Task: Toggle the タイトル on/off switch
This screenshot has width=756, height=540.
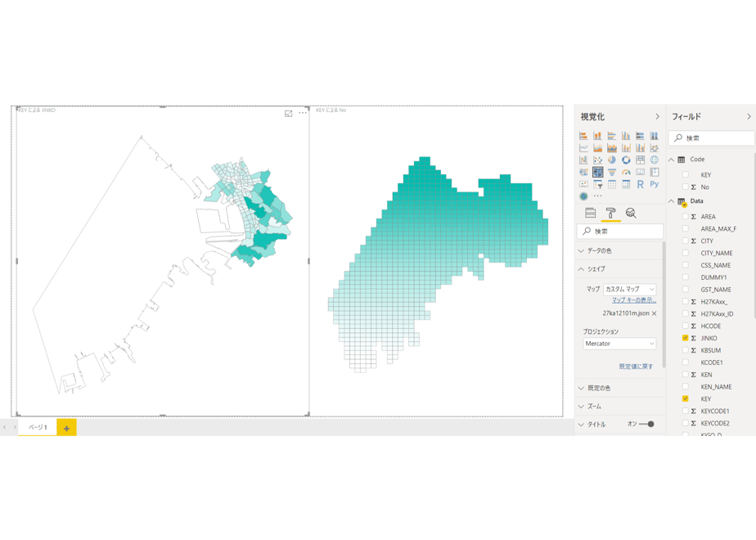Action: 647,425
